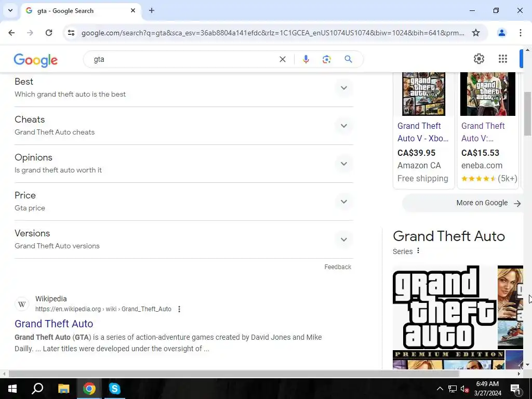Viewport: 532px width, 399px height.
Task: Open Windows taskbar search
Action: (37, 389)
